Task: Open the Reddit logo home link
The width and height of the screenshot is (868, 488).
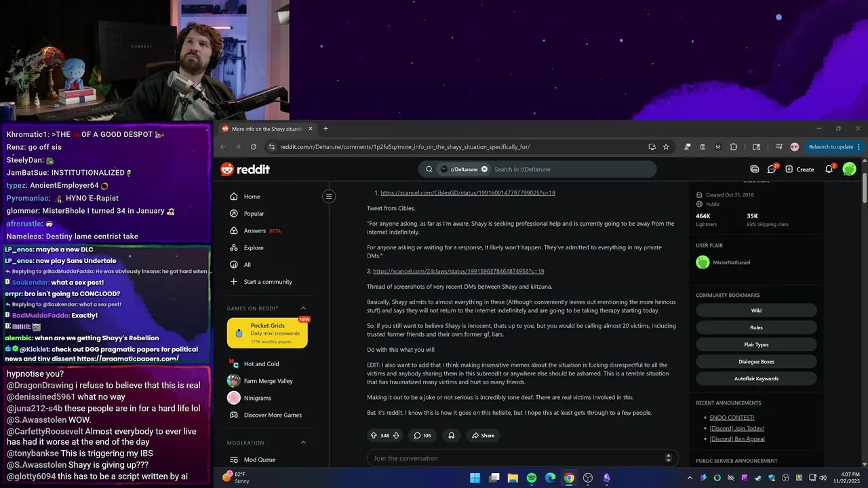Action: [245, 169]
